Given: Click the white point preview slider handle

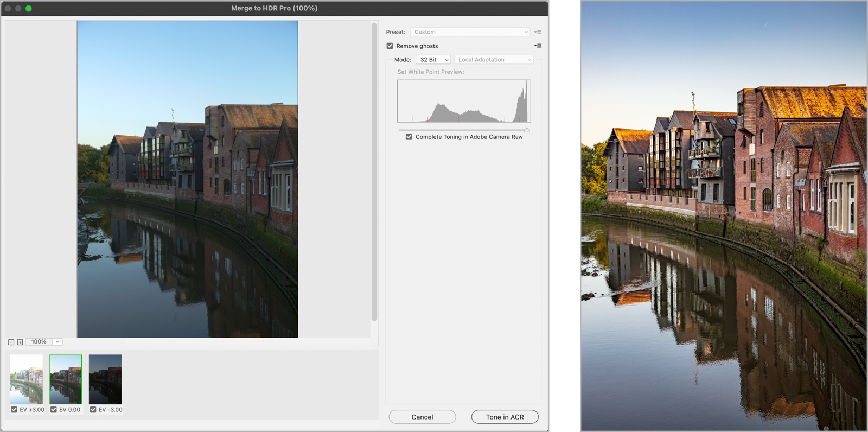Looking at the screenshot, I should (527, 130).
